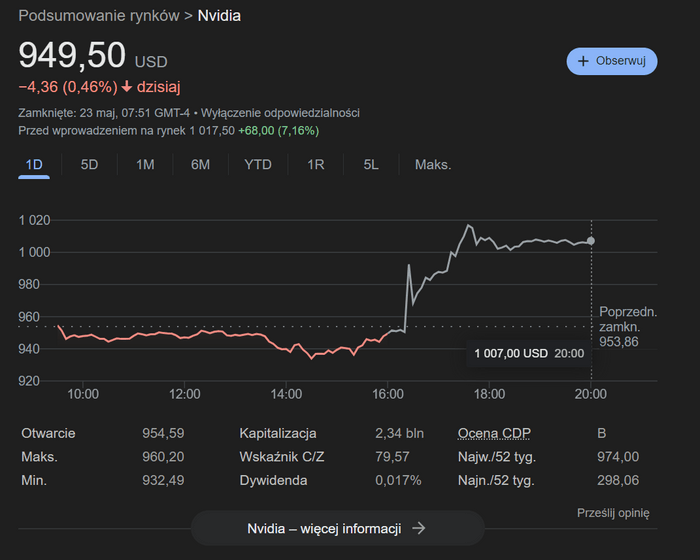Image resolution: width=700 pixels, height=560 pixels.
Task: Click the Najw./52 tyg. value 974,00
Action: [x=618, y=457]
